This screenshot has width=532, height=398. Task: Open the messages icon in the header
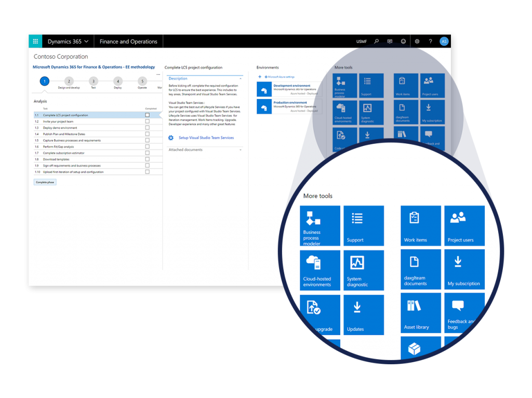click(390, 42)
